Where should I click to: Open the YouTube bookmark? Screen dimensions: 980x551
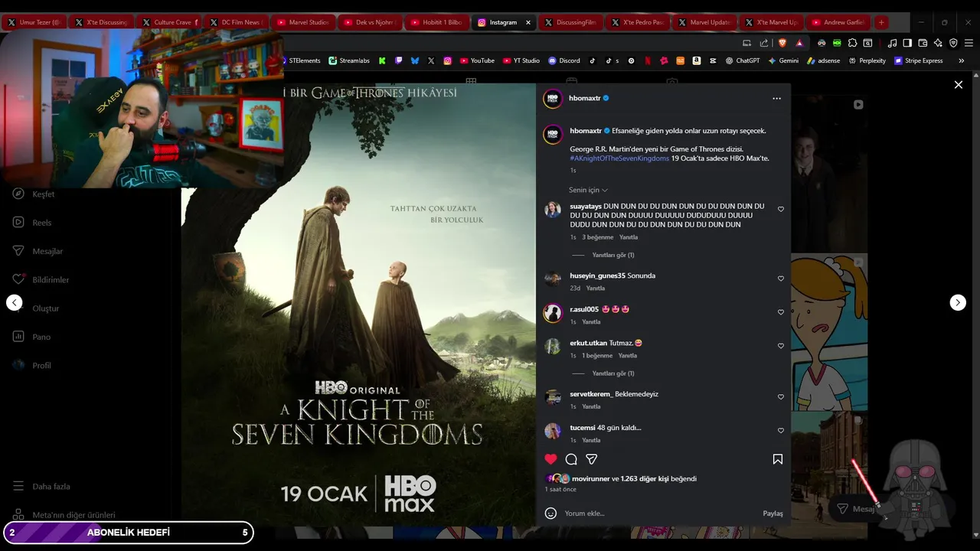coord(477,60)
